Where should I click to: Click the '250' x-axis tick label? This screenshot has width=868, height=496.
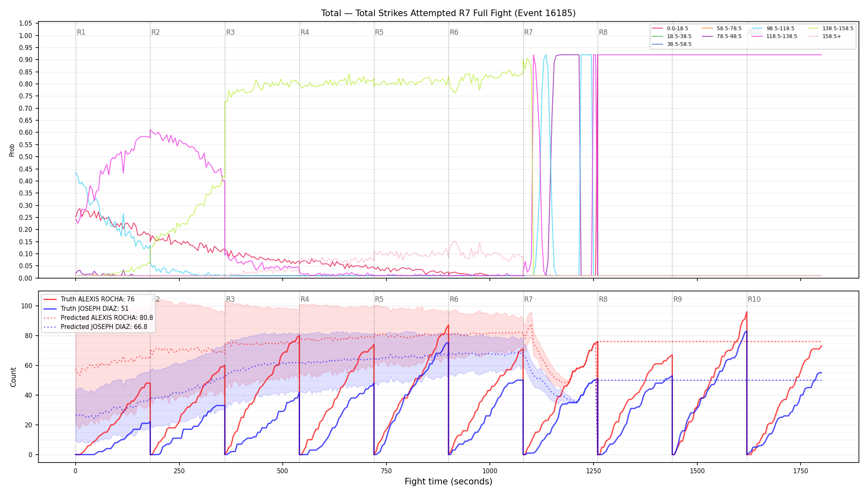(x=179, y=471)
